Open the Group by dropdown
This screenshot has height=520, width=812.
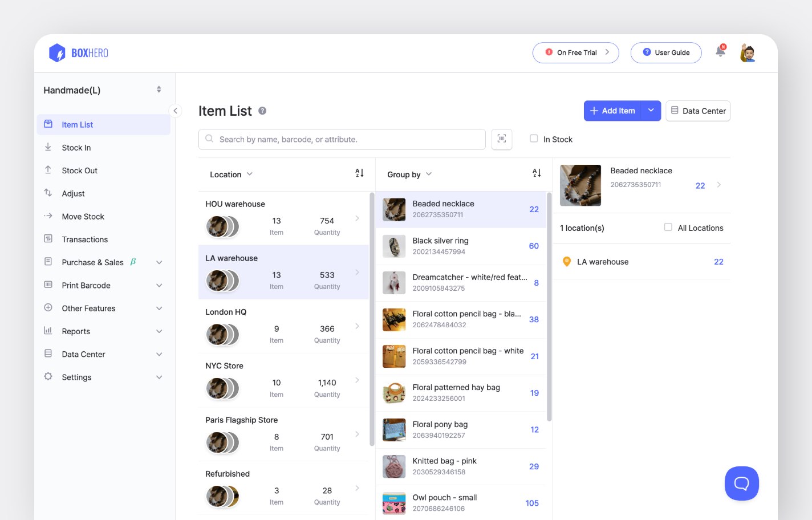point(409,174)
